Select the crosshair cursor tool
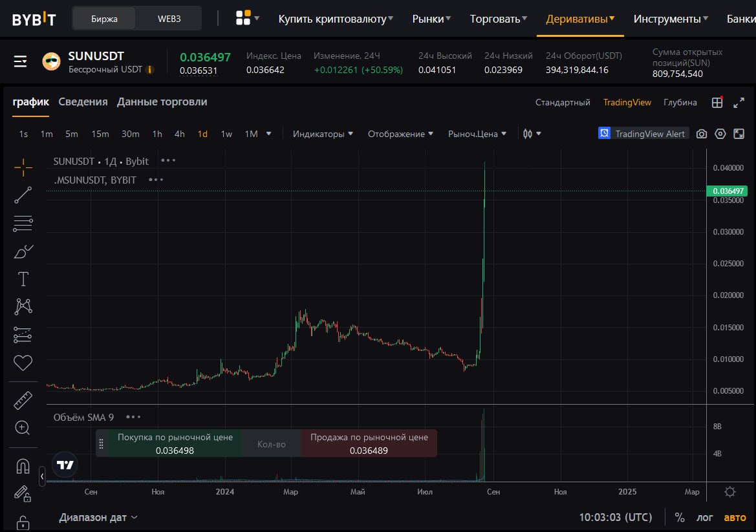This screenshot has height=532, width=756. tap(23, 167)
